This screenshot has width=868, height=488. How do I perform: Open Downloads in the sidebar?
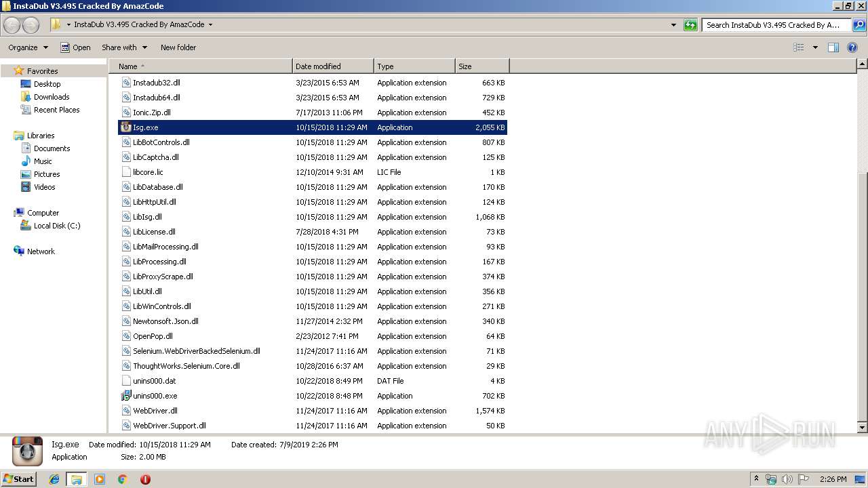45,97
